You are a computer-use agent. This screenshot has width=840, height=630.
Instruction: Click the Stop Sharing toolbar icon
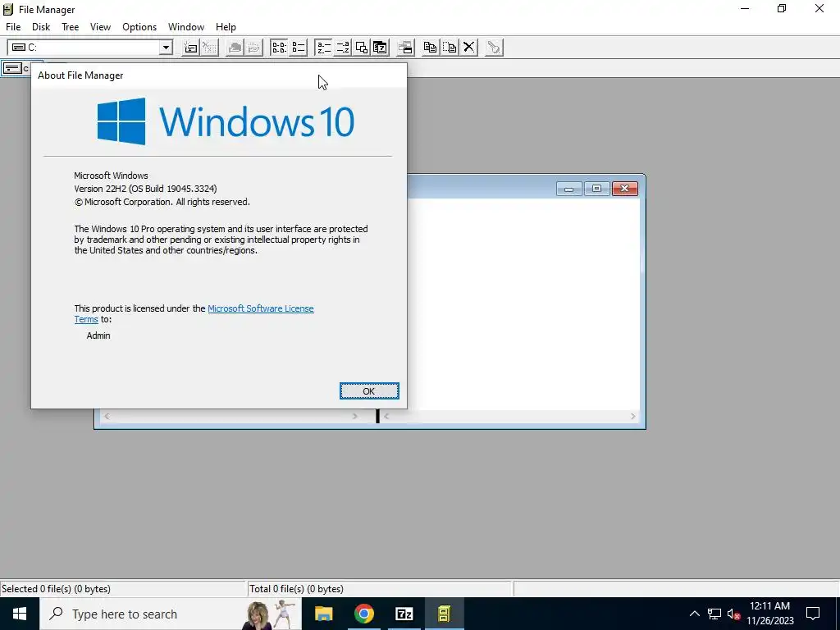[253, 47]
